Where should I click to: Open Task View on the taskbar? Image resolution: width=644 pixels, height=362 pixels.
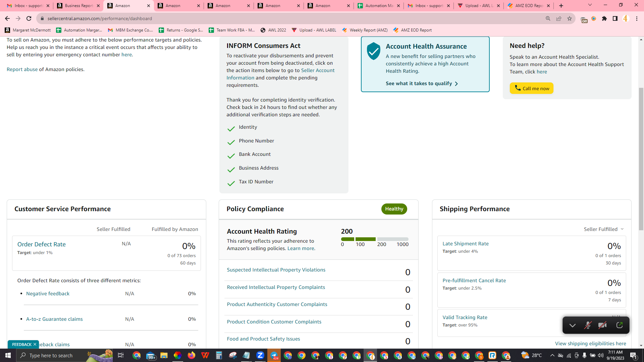point(121,355)
